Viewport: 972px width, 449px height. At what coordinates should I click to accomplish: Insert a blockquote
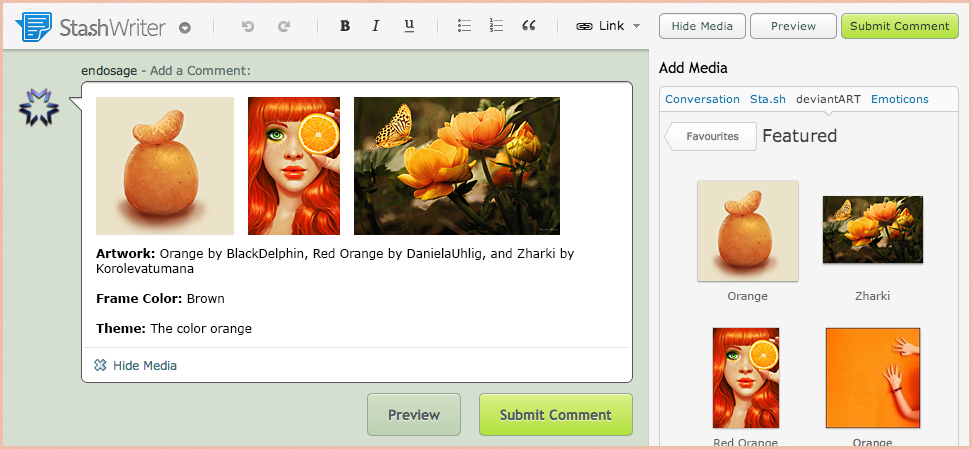[x=529, y=25]
